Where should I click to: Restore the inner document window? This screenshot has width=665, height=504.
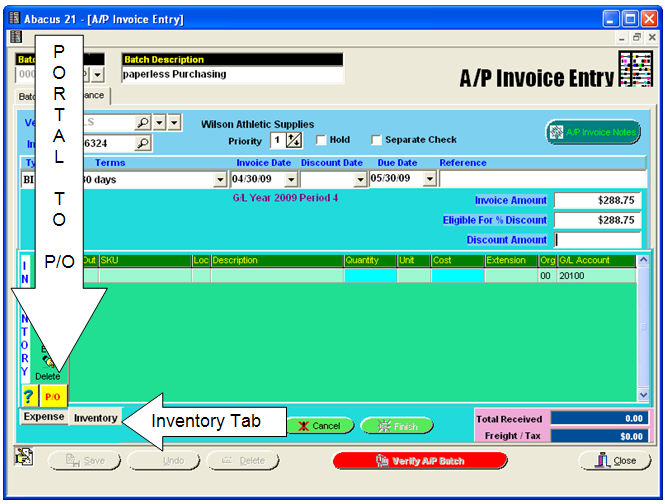pyautogui.click(x=637, y=37)
